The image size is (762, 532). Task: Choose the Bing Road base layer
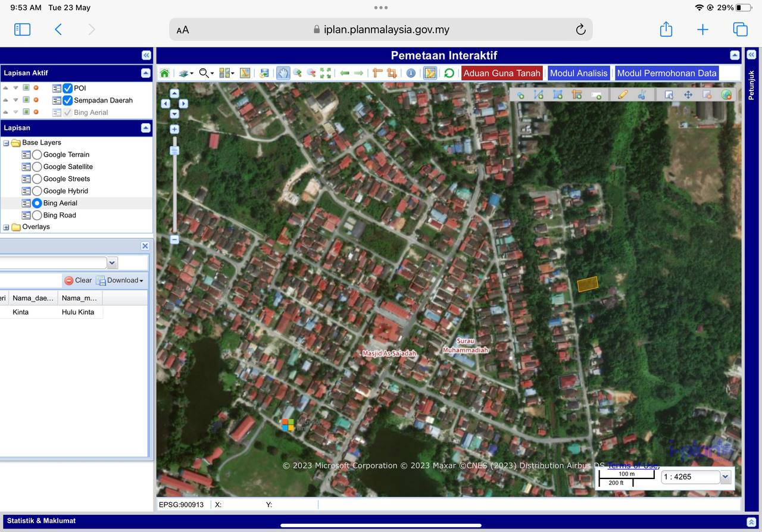[37, 215]
